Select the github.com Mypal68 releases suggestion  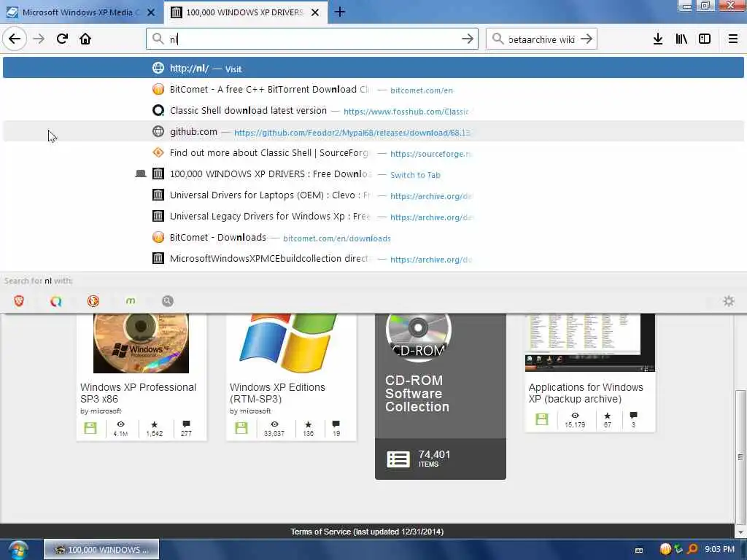click(373, 132)
